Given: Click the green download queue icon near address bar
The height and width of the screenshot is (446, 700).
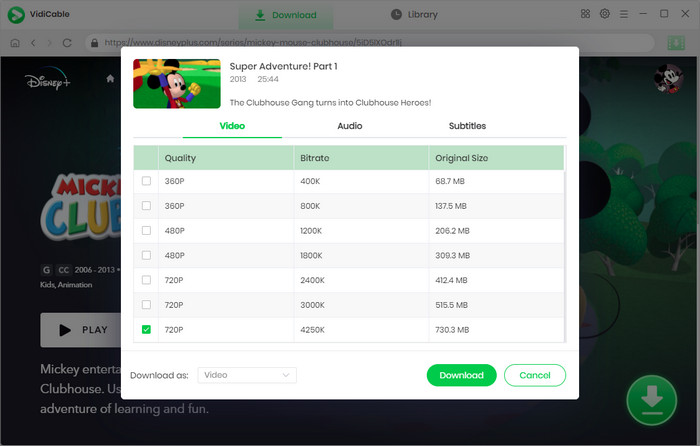Looking at the screenshot, I should pos(676,43).
